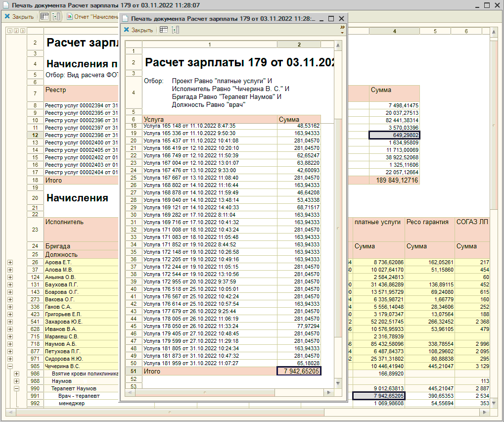Switch to grouping level 1 button
The width and height of the screenshot is (504, 422).
[9, 31]
